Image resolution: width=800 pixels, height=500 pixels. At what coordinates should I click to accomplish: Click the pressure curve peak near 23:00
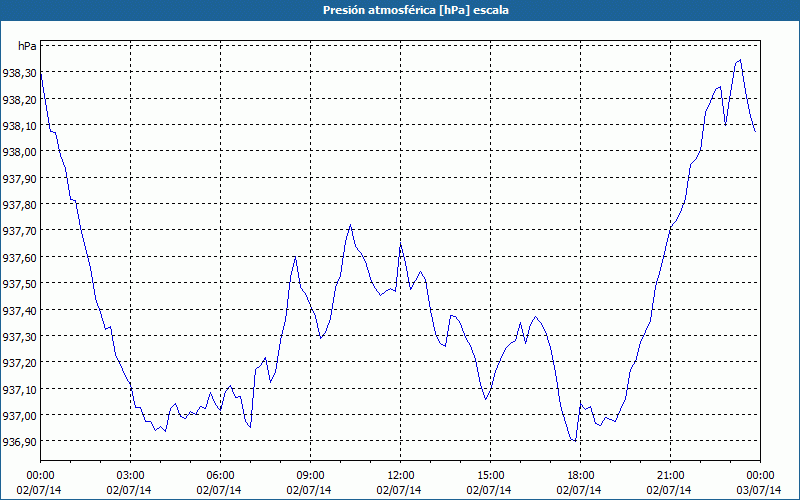pos(740,60)
